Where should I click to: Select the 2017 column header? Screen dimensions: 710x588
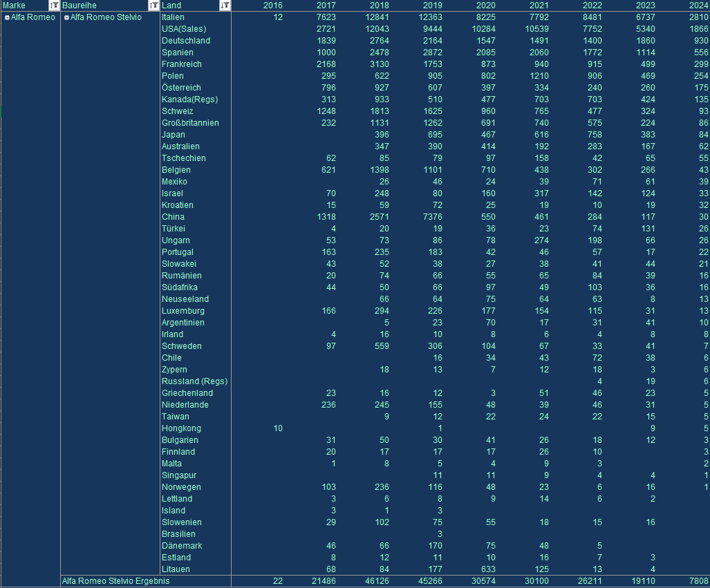pyautogui.click(x=326, y=6)
